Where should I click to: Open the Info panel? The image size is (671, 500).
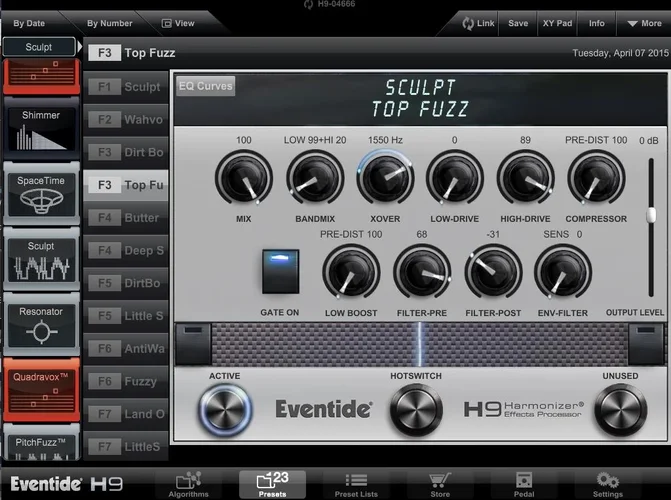tap(597, 24)
